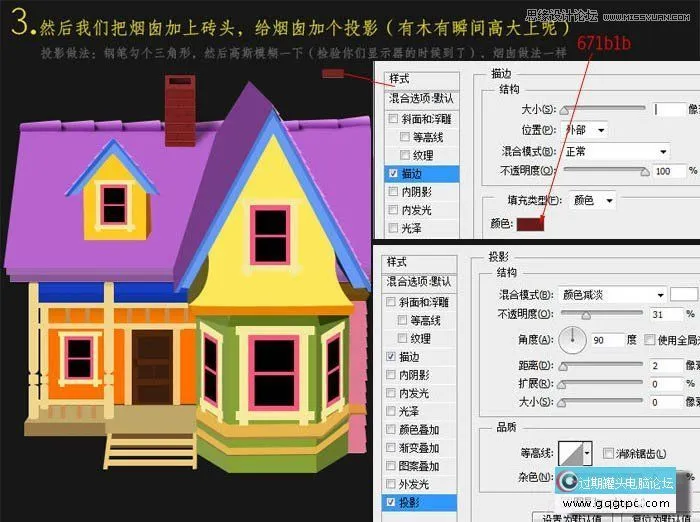The image size is (700, 522).
Task: Enable the 图案叠加 checkbox
Action: [x=391, y=466]
